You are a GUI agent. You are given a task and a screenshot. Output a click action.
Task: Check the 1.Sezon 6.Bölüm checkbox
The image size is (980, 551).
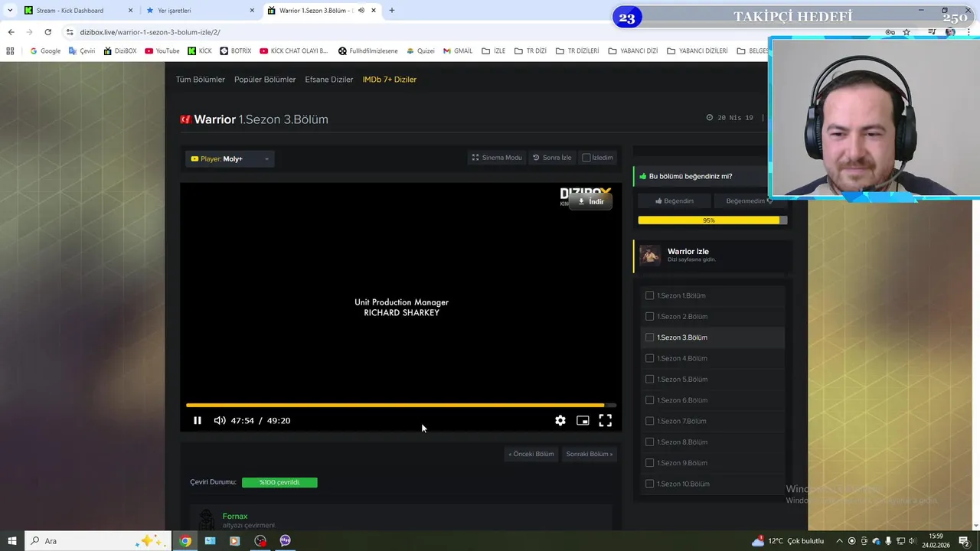[649, 399]
